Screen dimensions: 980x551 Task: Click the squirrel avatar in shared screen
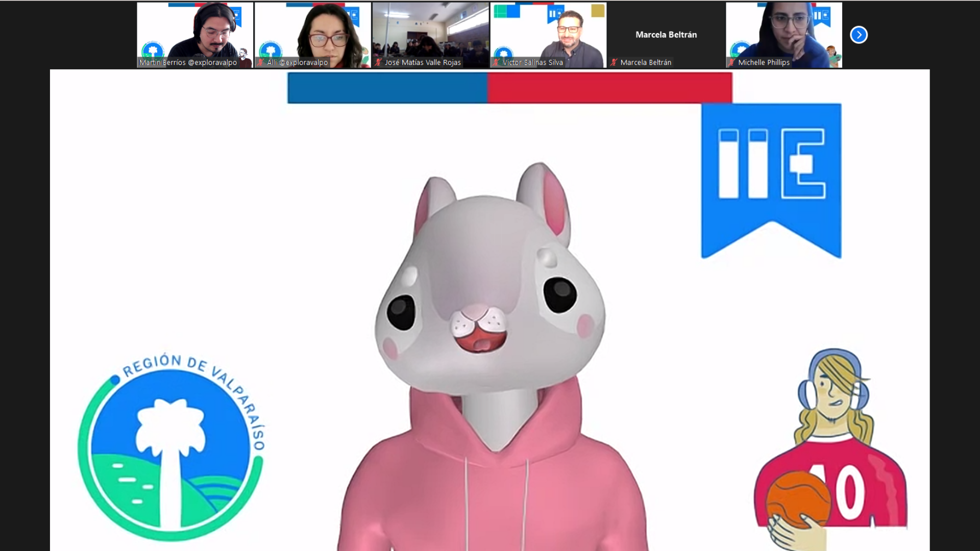click(493, 356)
